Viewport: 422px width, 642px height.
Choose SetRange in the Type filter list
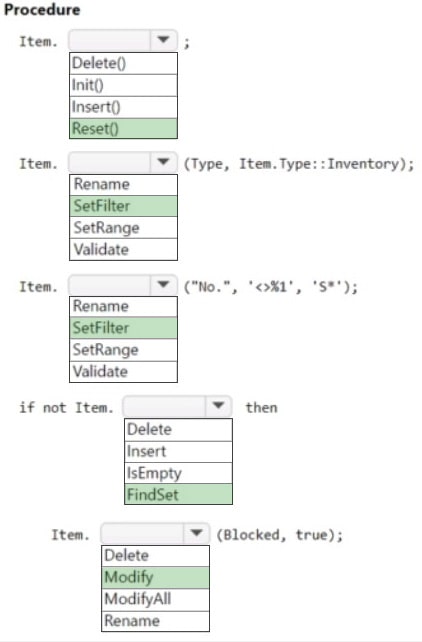click(123, 228)
